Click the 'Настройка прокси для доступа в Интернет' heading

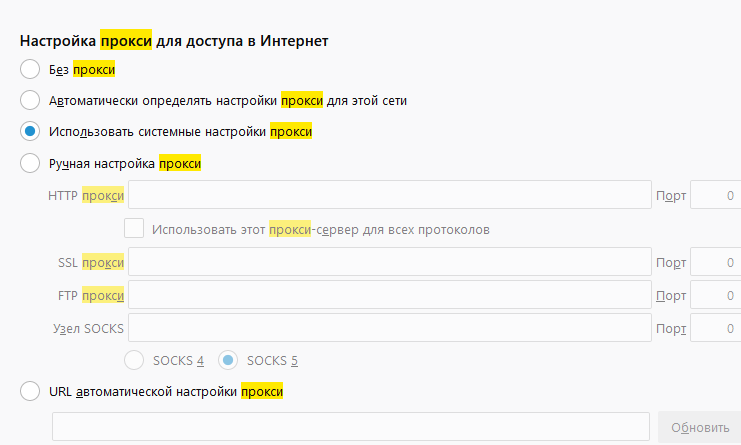[175, 41]
